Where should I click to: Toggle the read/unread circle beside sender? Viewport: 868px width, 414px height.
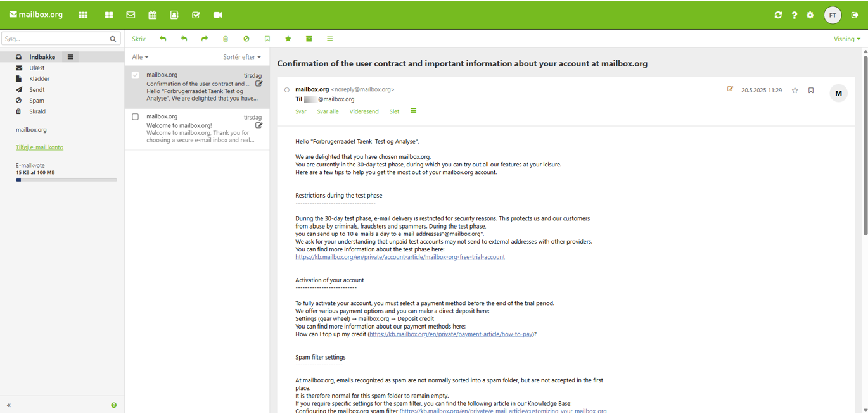pyautogui.click(x=287, y=90)
